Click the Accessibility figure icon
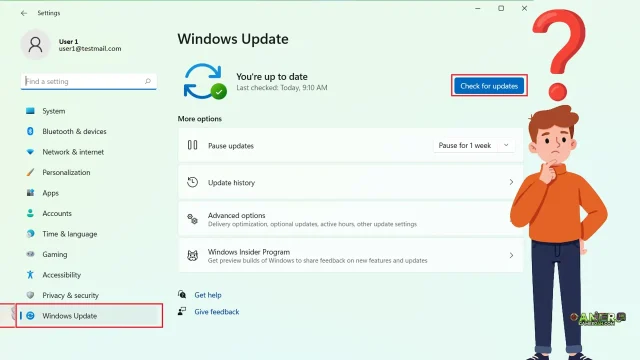 click(30, 274)
